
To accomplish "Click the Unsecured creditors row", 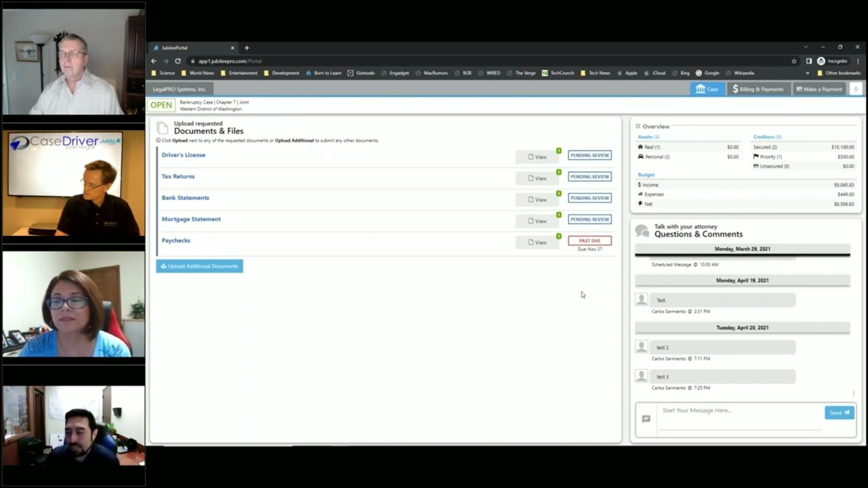I will (804, 166).
